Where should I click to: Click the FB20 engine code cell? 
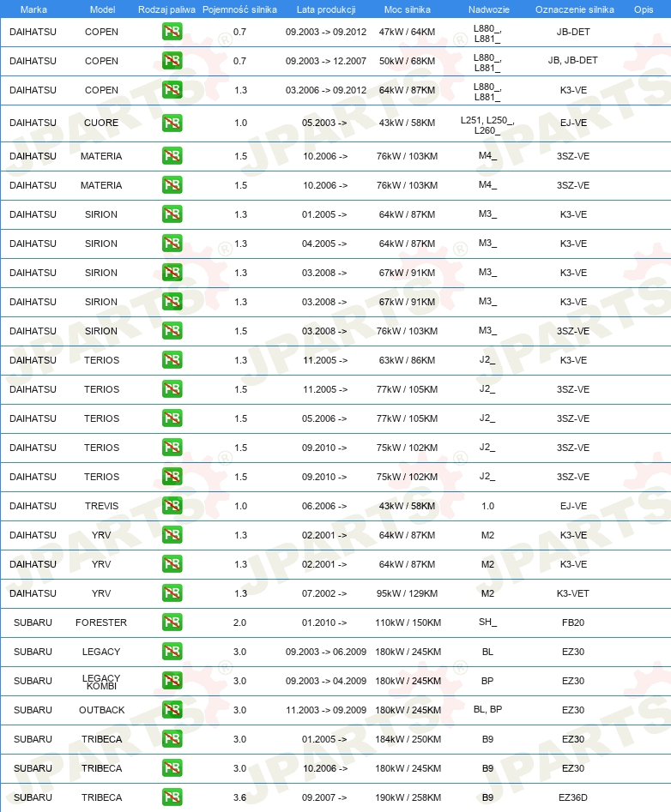click(x=573, y=623)
